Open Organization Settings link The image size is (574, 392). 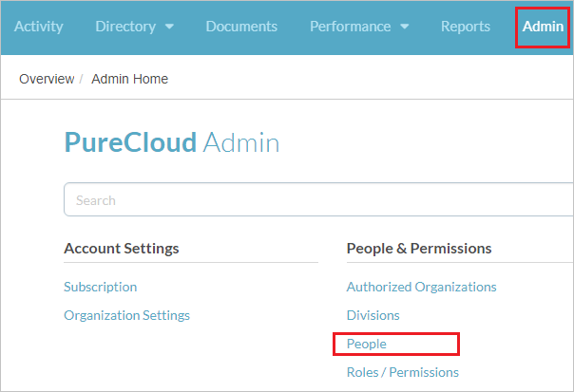[x=126, y=315]
